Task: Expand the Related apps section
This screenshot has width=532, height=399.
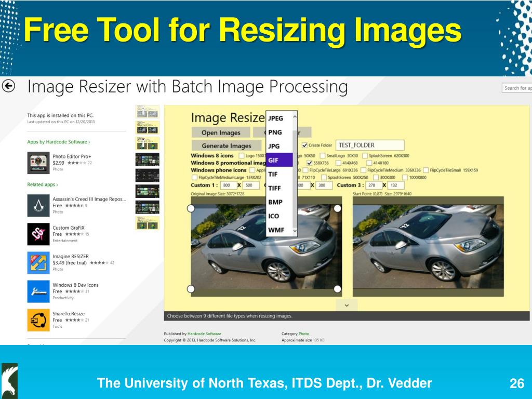Action: (x=43, y=184)
